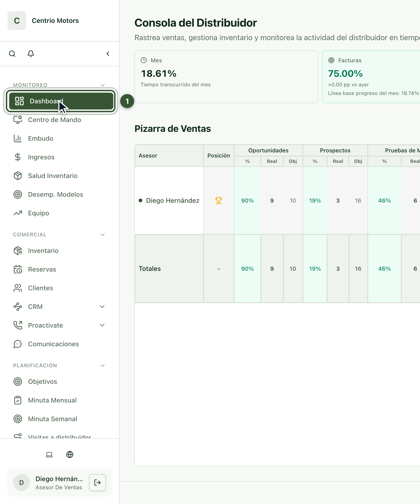Click the Posición column header
The width and height of the screenshot is (420, 504).
(219, 156)
